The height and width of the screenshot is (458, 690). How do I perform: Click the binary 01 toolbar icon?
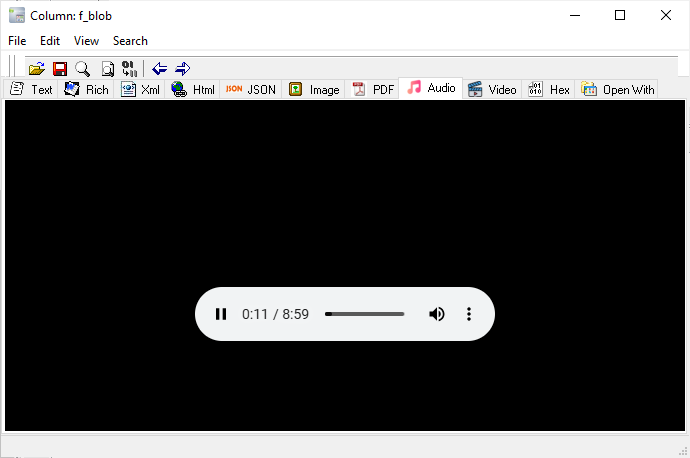(x=129, y=68)
